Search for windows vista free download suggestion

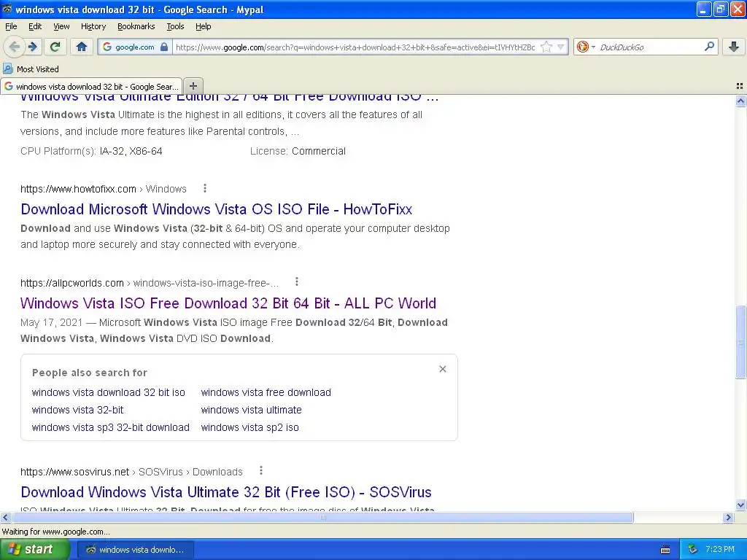pyautogui.click(x=266, y=392)
